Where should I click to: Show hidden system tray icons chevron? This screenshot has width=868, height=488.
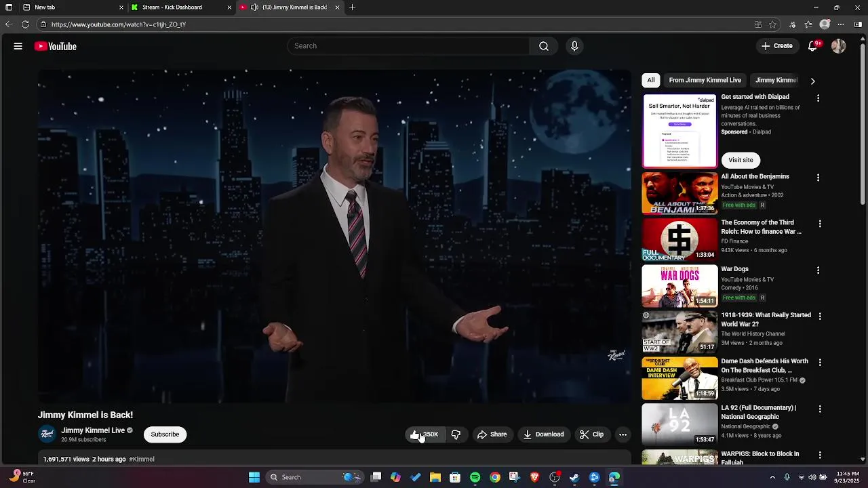[x=772, y=477]
